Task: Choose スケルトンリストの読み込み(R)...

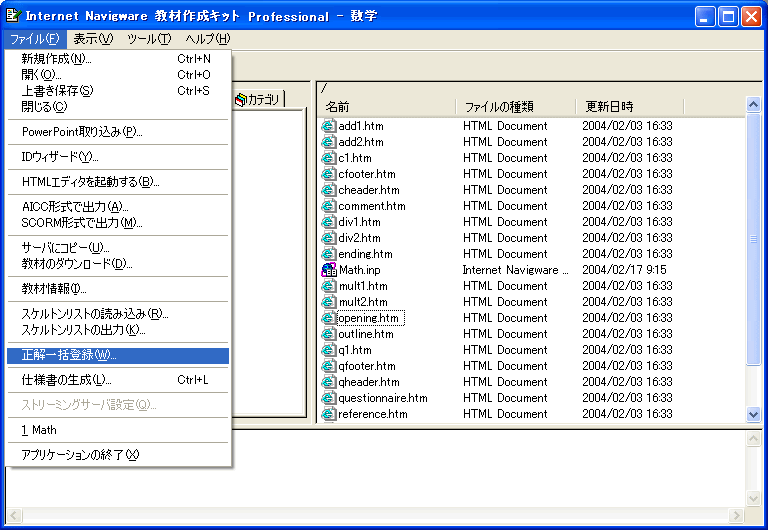Action: pos(118,314)
